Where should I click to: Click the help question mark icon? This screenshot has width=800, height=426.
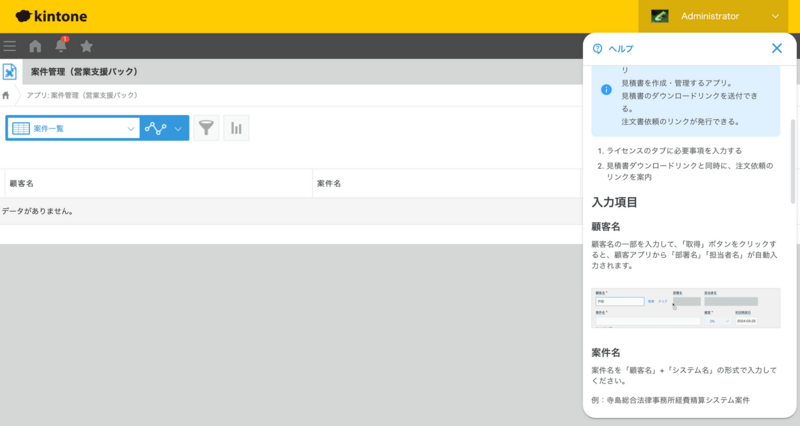598,48
